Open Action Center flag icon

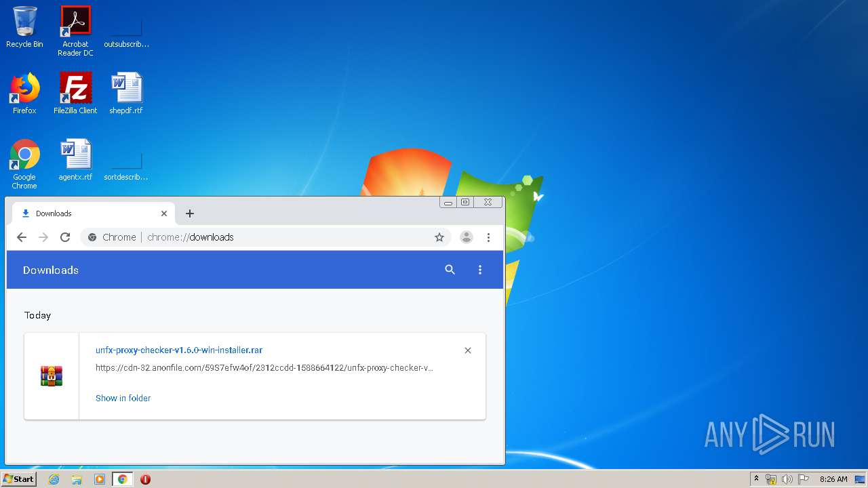(804, 479)
